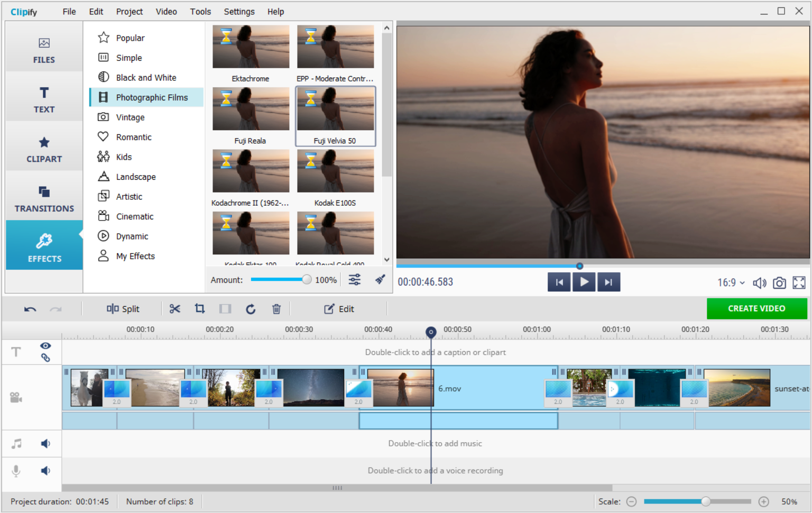The height and width of the screenshot is (513, 812).
Task: Select Artistic effects category
Action: [146, 196]
